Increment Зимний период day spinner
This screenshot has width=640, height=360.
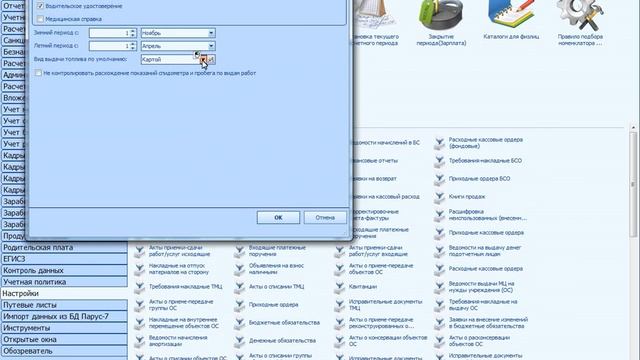tap(133, 31)
